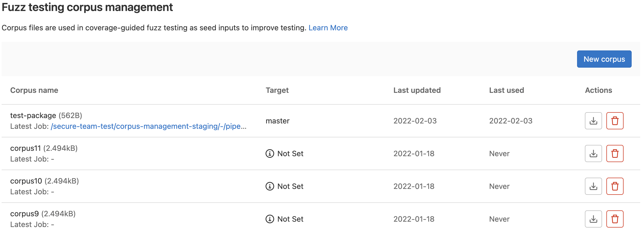Click the Corpus name column header

(34, 90)
